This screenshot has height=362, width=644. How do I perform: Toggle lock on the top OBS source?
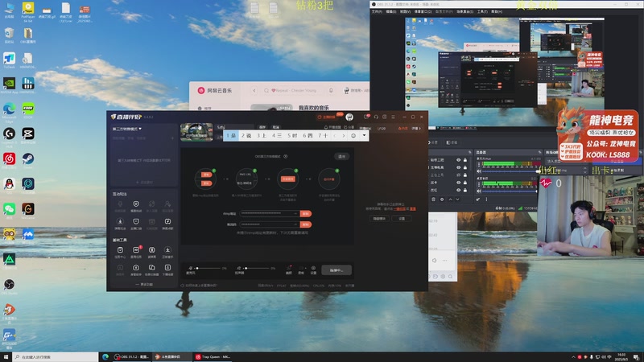coord(465,160)
